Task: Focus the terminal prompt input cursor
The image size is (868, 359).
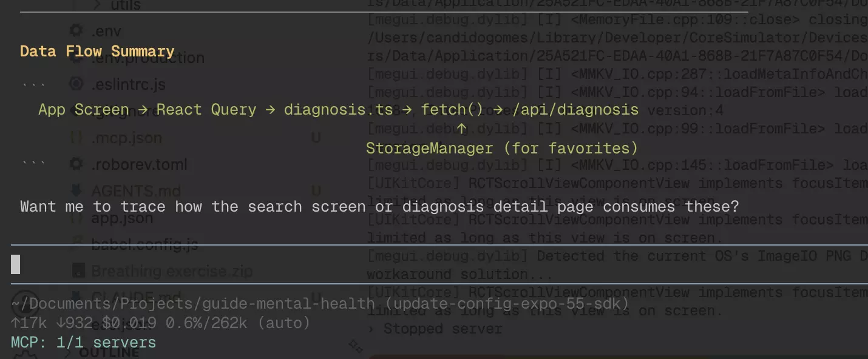Action: click(x=16, y=264)
